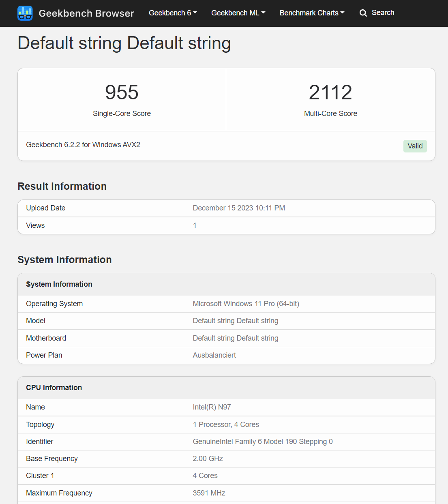Image resolution: width=448 pixels, height=504 pixels.
Task: Open the Geekbench 6 dropdown menu
Action: click(173, 13)
